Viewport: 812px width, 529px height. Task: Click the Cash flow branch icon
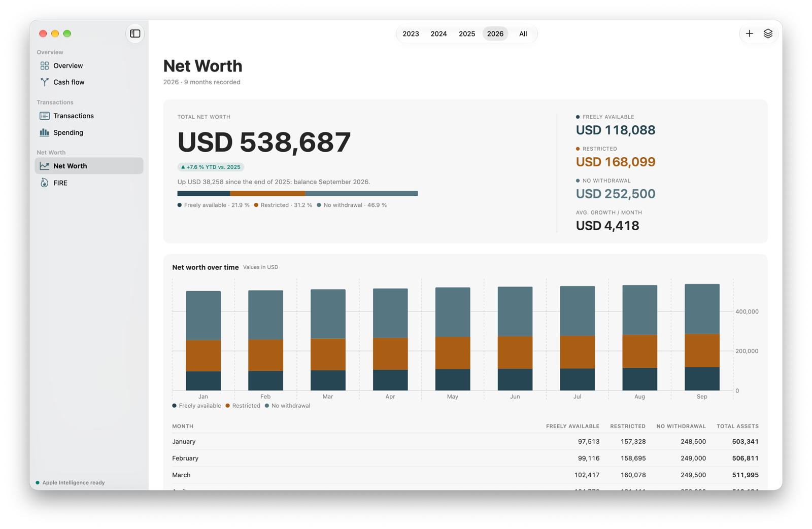[x=45, y=82]
